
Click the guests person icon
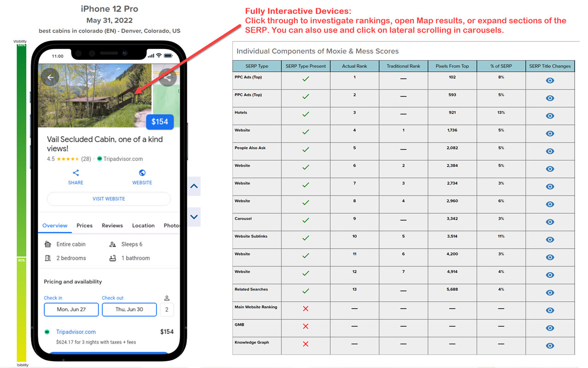point(167,298)
